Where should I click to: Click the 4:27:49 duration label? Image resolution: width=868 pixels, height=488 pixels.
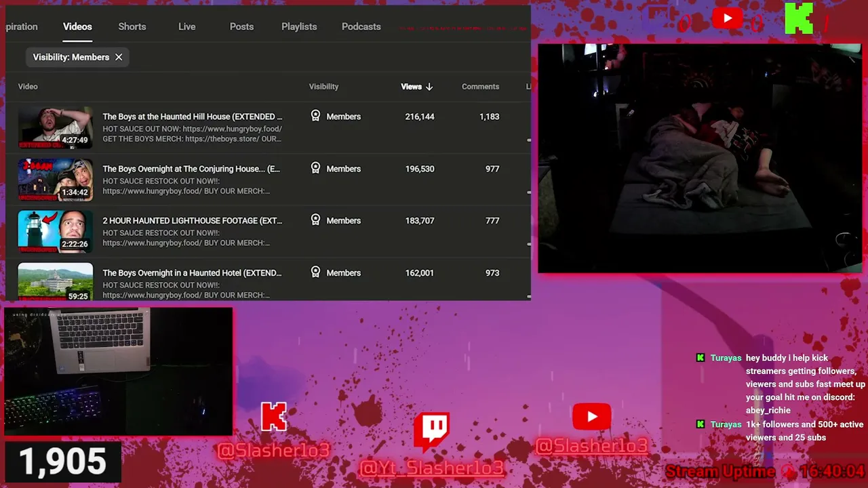[75, 140]
